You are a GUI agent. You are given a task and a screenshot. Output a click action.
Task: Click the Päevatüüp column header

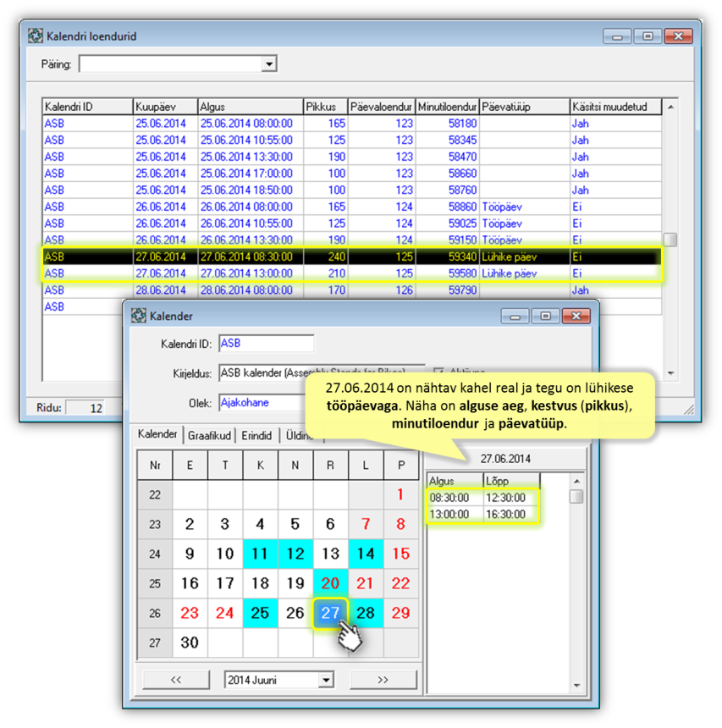[x=524, y=107]
